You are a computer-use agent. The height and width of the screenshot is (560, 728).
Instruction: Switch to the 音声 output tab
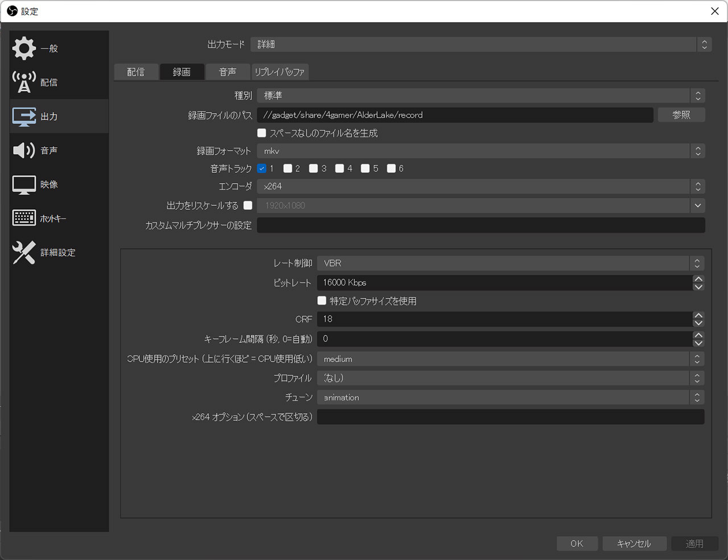[228, 72]
